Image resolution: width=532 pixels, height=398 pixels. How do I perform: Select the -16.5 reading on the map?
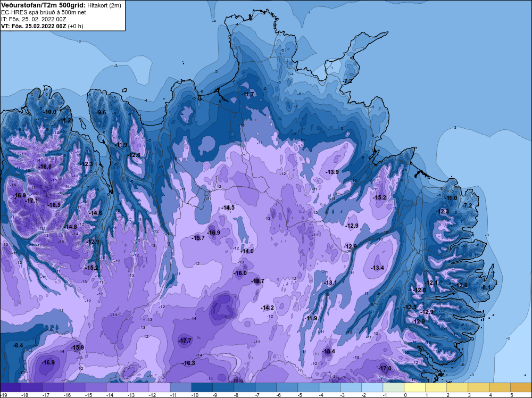tap(54, 205)
